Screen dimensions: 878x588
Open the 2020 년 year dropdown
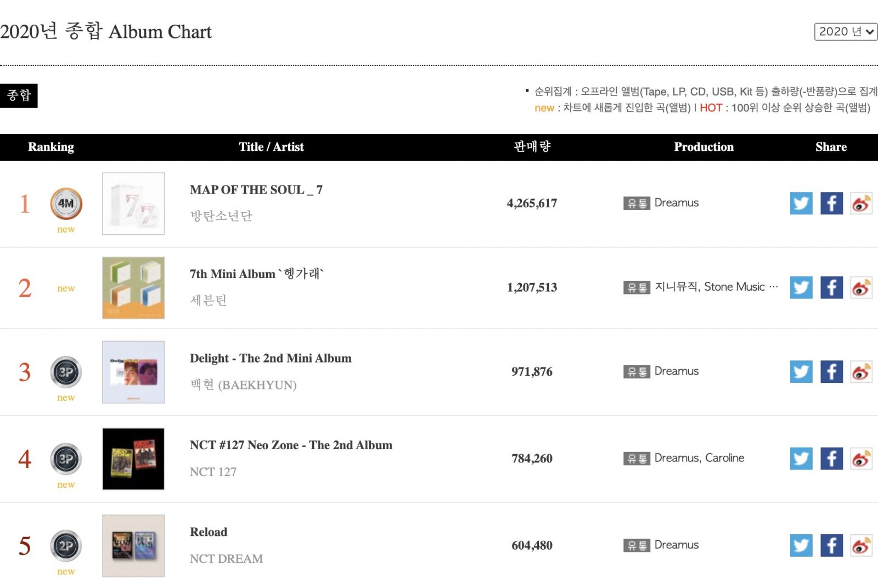tap(846, 32)
